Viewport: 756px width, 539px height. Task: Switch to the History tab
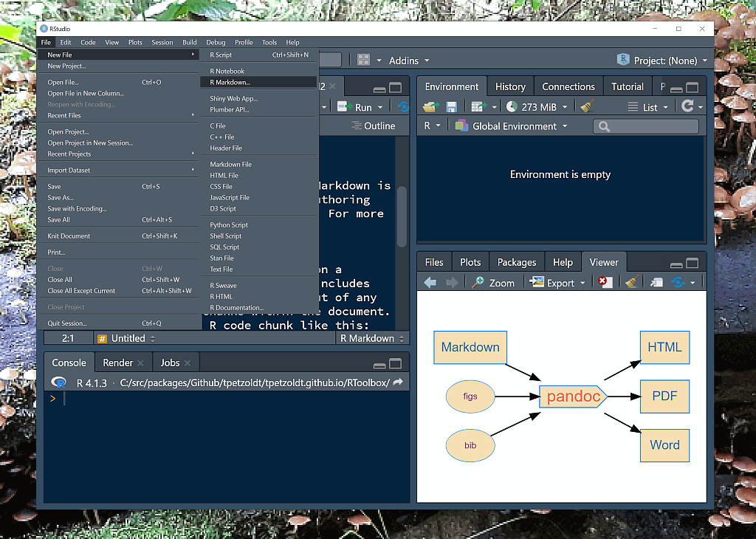click(x=510, y=86)
